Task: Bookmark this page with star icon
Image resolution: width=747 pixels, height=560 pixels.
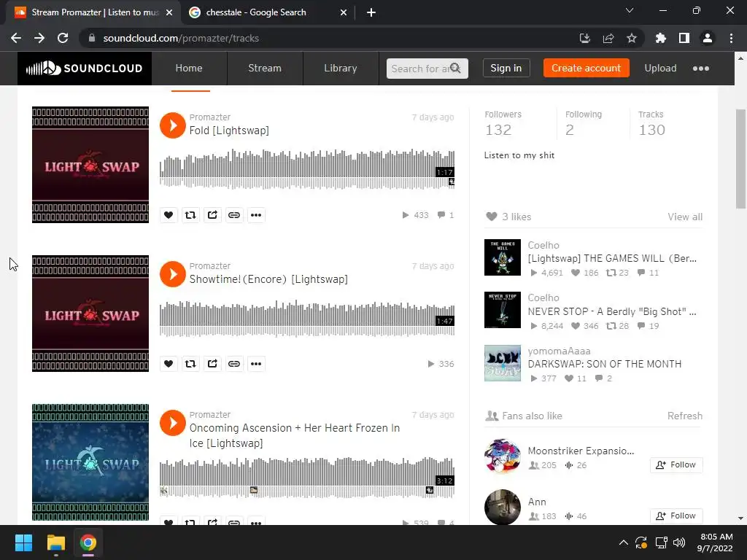Action: [x=632, y=38]
